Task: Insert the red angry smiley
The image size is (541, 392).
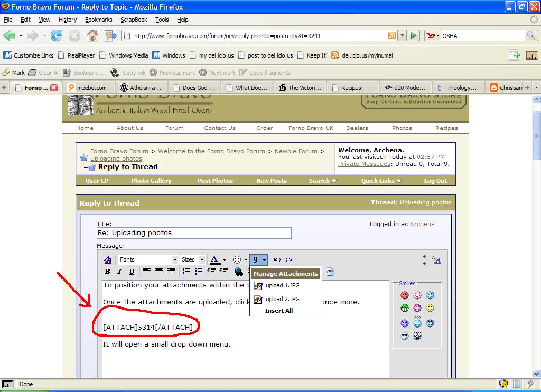Action: click(x=405, y=295)
